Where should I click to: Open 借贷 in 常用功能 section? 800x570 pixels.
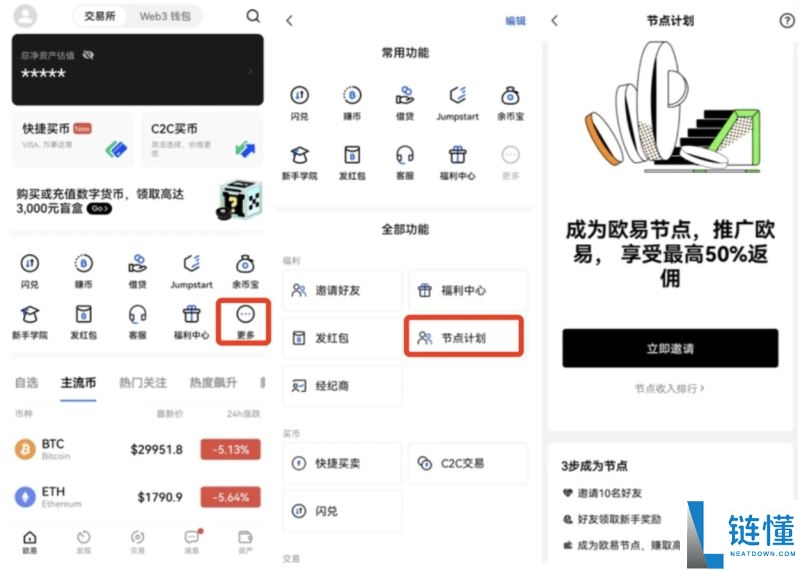point(405,103)
